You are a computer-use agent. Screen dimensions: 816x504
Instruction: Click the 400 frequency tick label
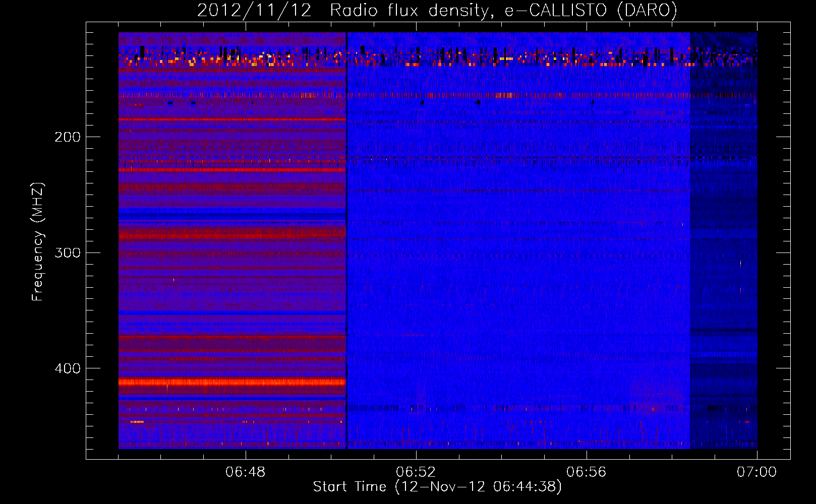click(x=68, y=368)
